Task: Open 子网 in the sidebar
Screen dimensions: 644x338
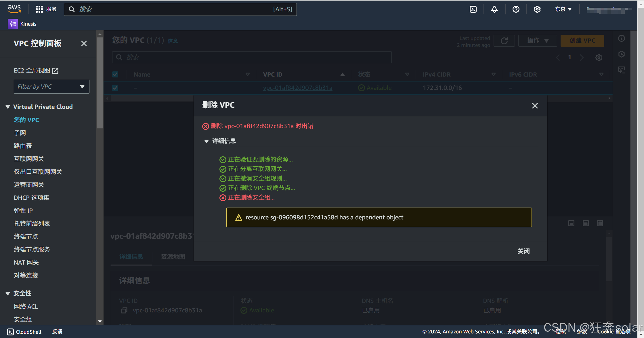Action: (20, 133)
